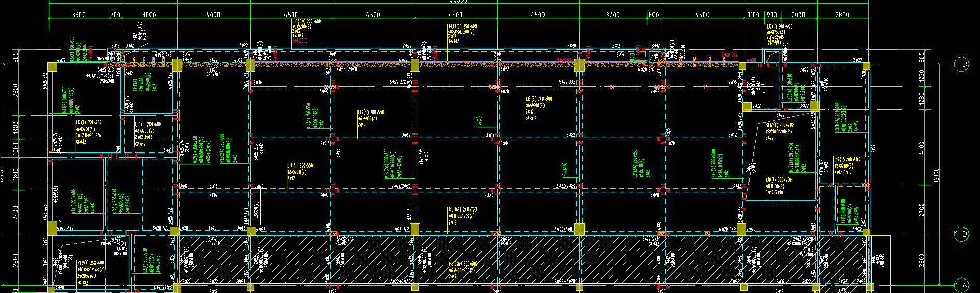Select the L14(1) 200x600 beam label
The width and height of the screenshot is (980, 293).
point(148,124)
